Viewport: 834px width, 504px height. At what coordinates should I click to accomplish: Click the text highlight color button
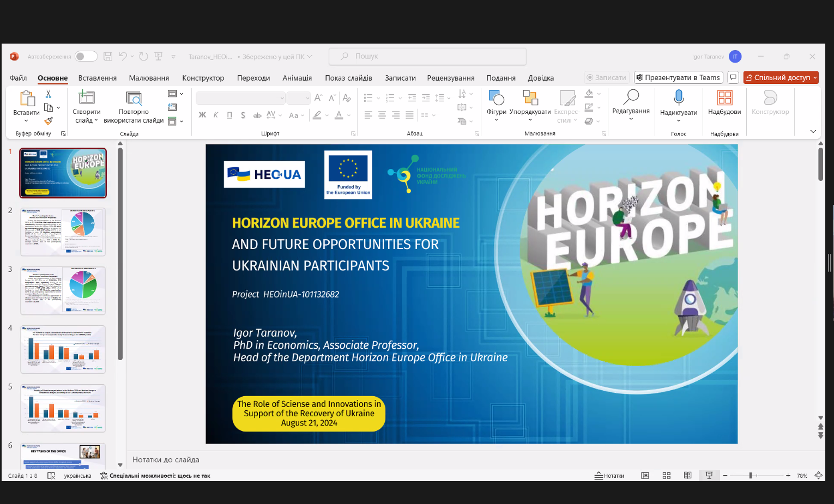point(317,115)
